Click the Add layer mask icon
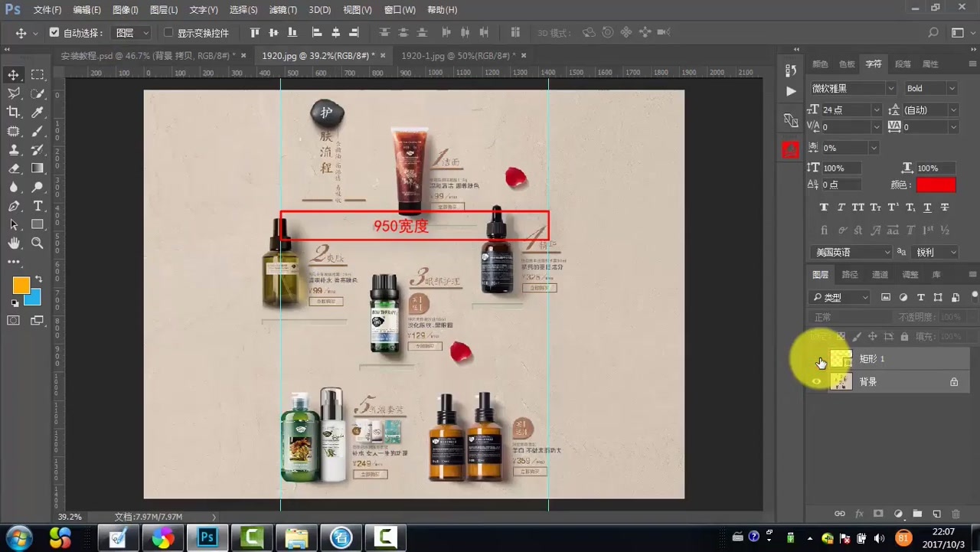The height and width of the screenshot is (552, 980). point(878,514)
